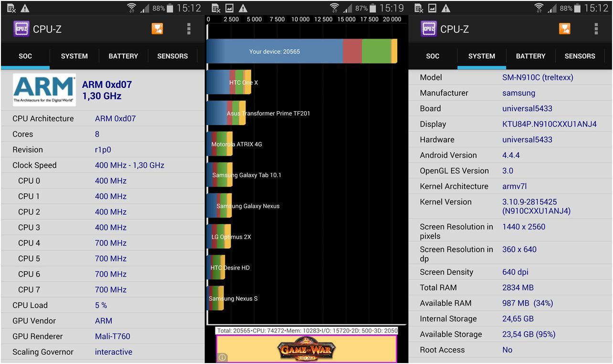613x364 pixels.
Task: Click the ARM logo image
Action: 44,90
